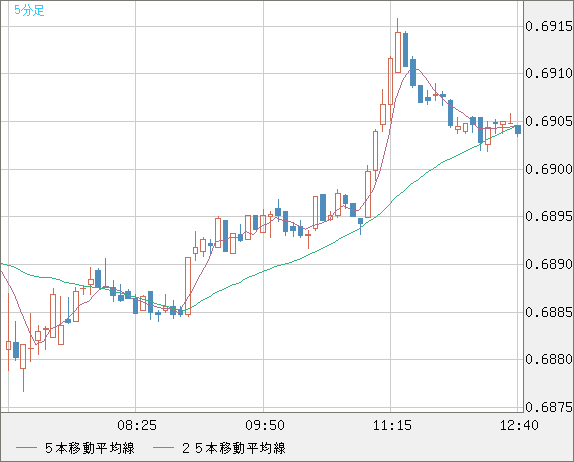Click the 0.6880 price axis label

click(x=549, y=359)
